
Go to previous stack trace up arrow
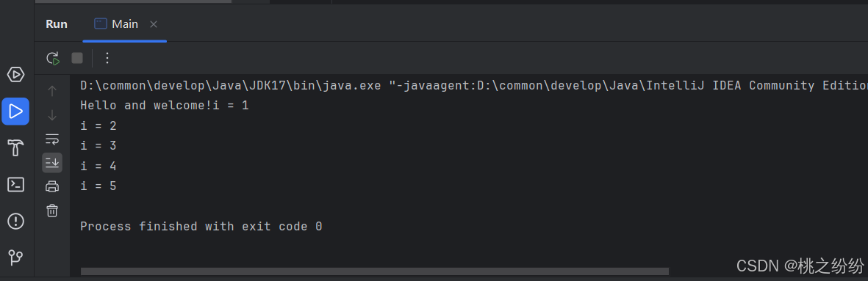coord(52,91)
